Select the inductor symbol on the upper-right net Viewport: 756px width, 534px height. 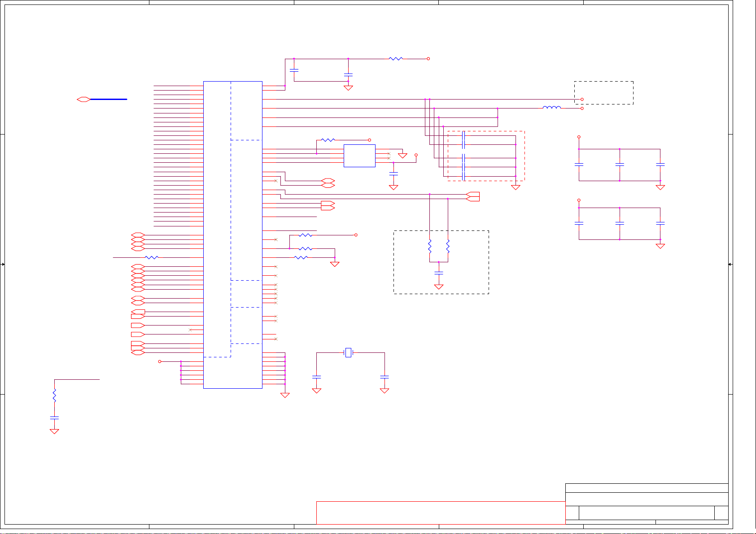coord(551,108)
